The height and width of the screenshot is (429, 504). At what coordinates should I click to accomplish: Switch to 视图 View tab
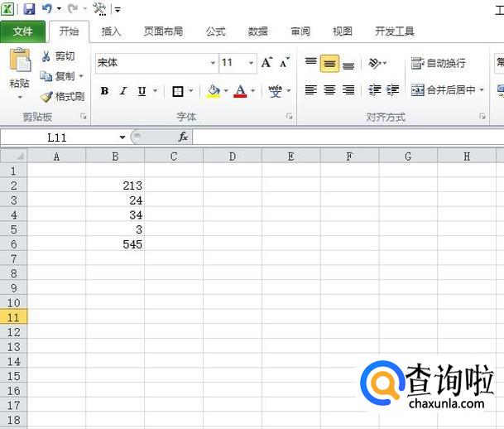[343, 31]
